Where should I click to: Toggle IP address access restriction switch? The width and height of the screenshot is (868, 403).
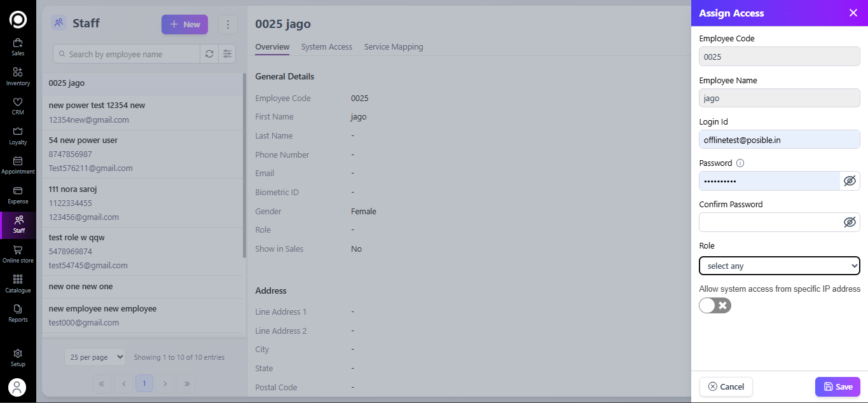[715, 306]
